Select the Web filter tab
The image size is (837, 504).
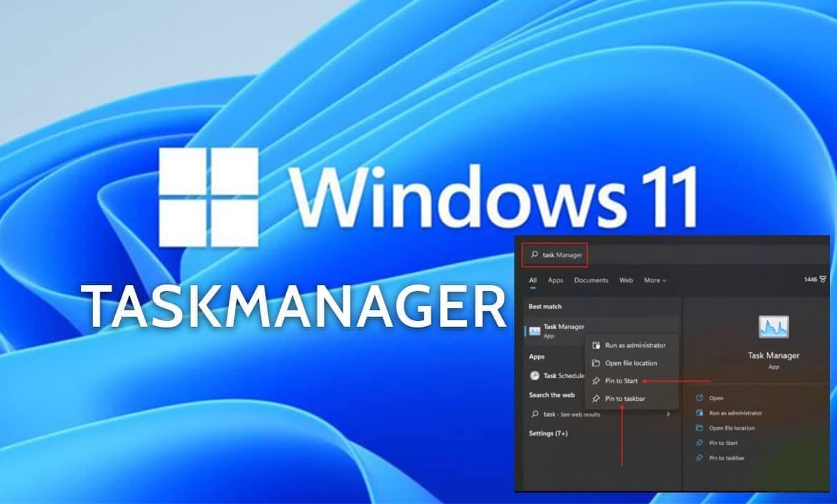tap(626, 280)
